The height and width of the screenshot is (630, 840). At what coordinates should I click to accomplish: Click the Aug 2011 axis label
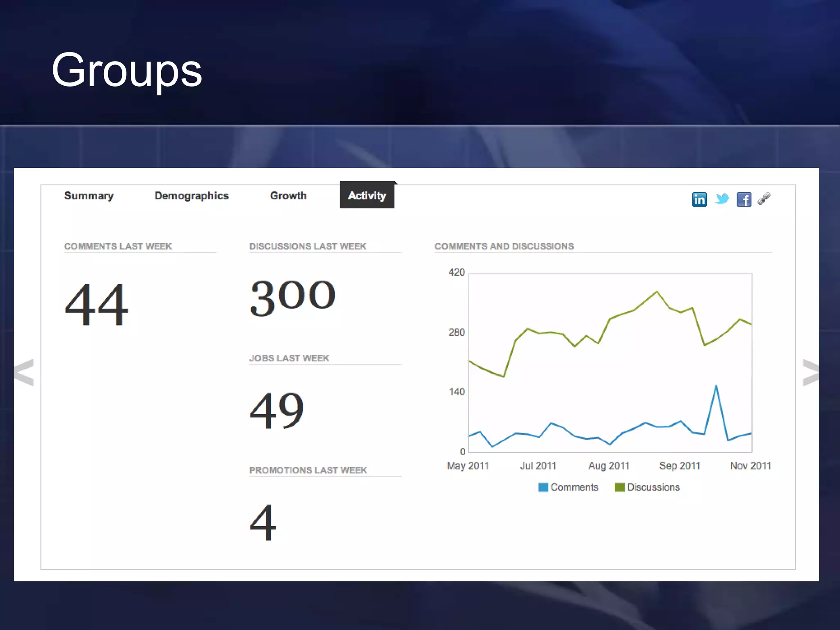pyautogui.click(x=609, y=466)
